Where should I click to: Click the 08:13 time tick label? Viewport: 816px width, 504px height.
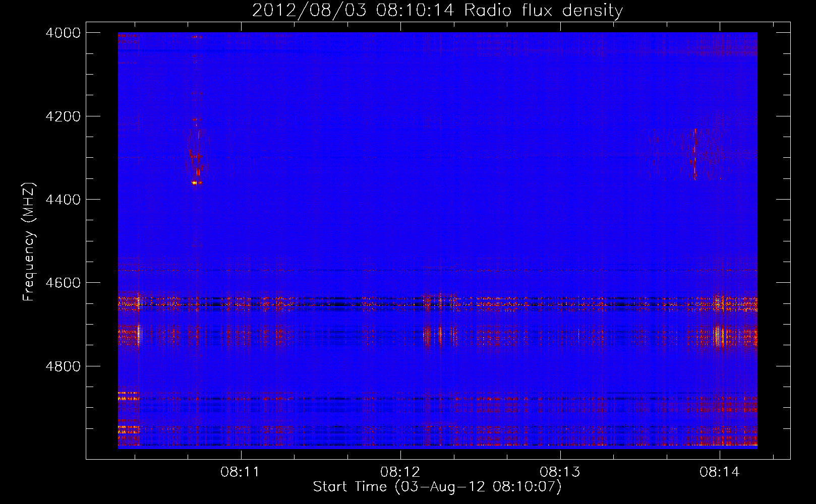click(x=559, y=472)
